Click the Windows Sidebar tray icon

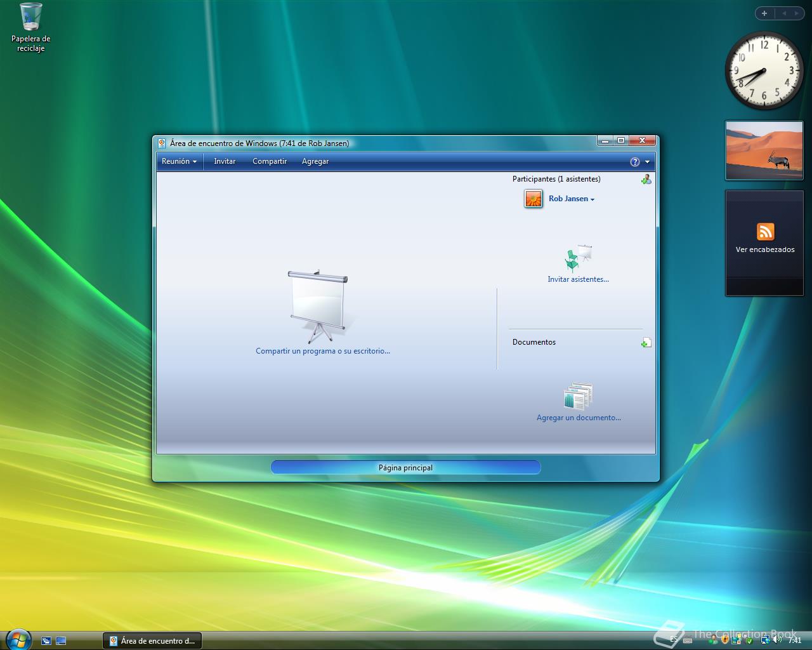pos(737,640)
